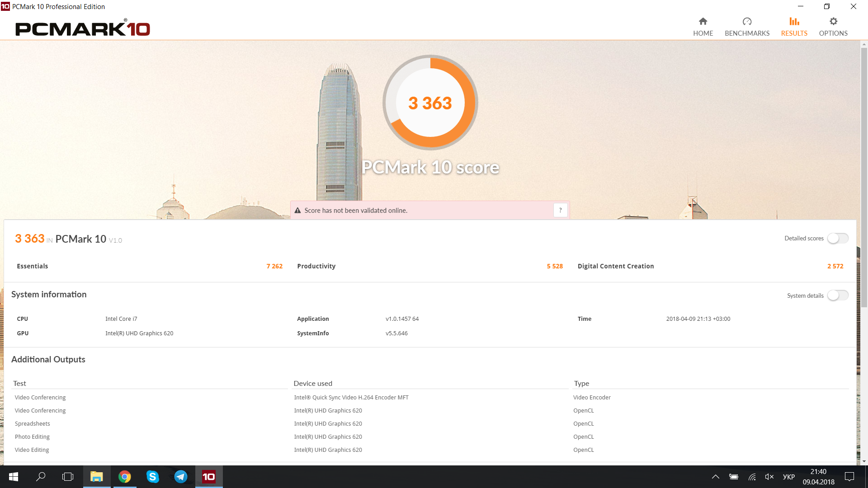This screenshot has width=868, height=488.
Task: Click the Device used column header
Action: [x=313, y=384]
